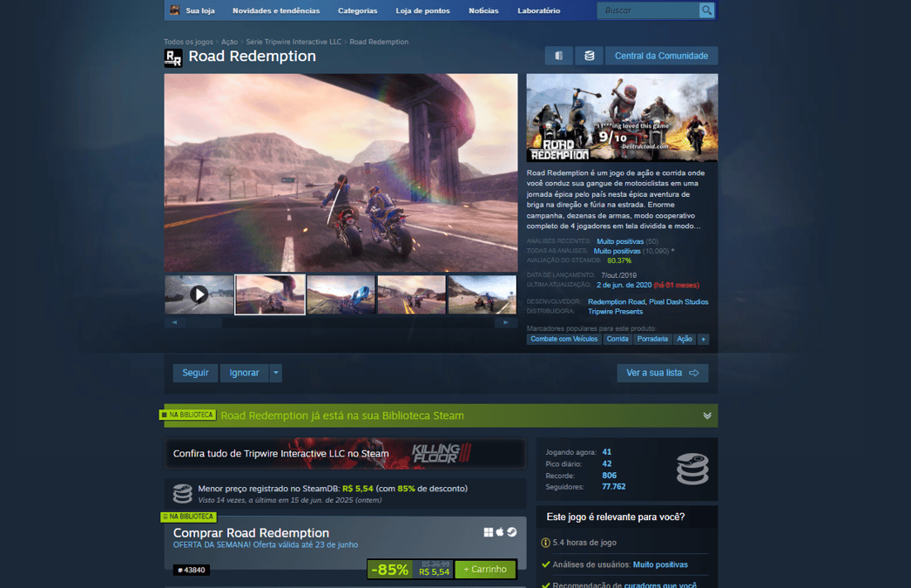Open the Notícias tab

pyautogui.click(x=483, y=10)
